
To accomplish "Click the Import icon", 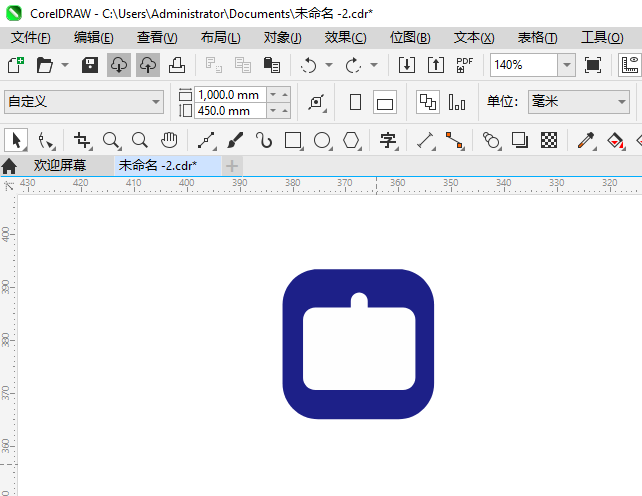I will (x=407, y=65).
